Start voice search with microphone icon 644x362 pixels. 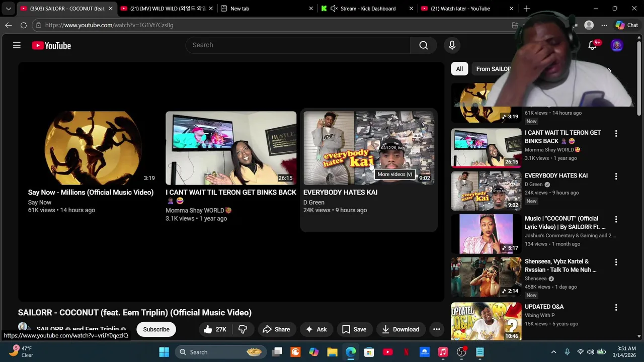click(x=452, y=45)
